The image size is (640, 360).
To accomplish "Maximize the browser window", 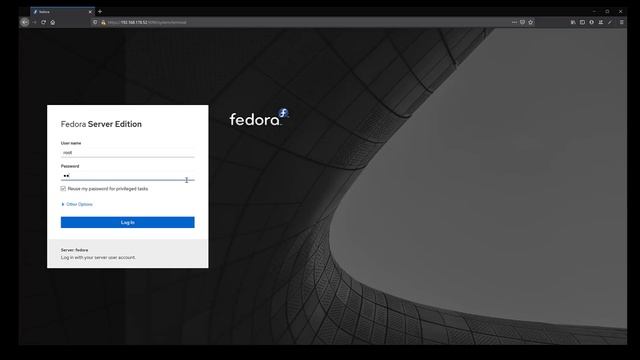I will click(607, 11).
